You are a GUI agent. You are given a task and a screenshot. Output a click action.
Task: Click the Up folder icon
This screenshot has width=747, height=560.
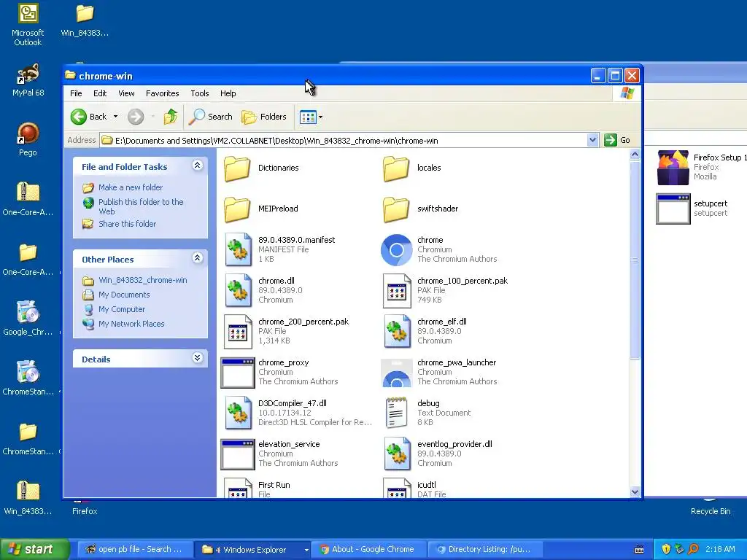[x=171, y=117]
